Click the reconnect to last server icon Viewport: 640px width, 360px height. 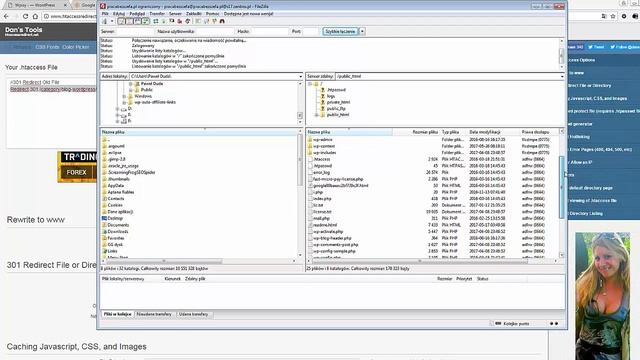[x=188, y=21]
